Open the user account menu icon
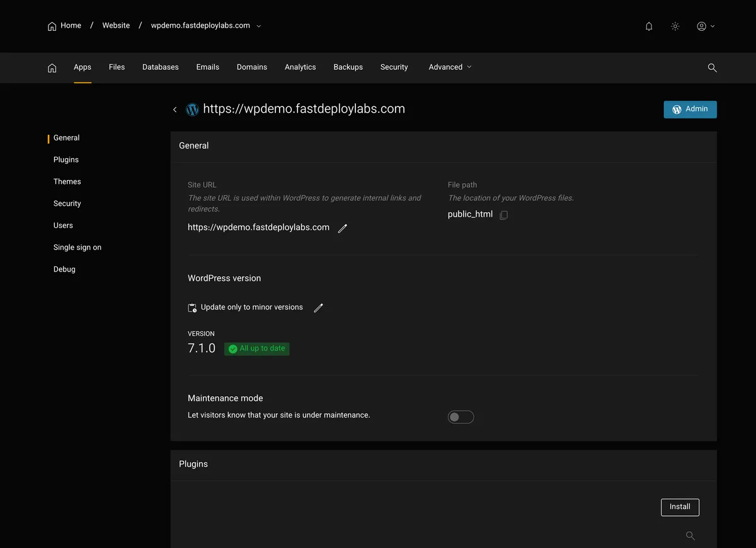 tap(706, 26)
